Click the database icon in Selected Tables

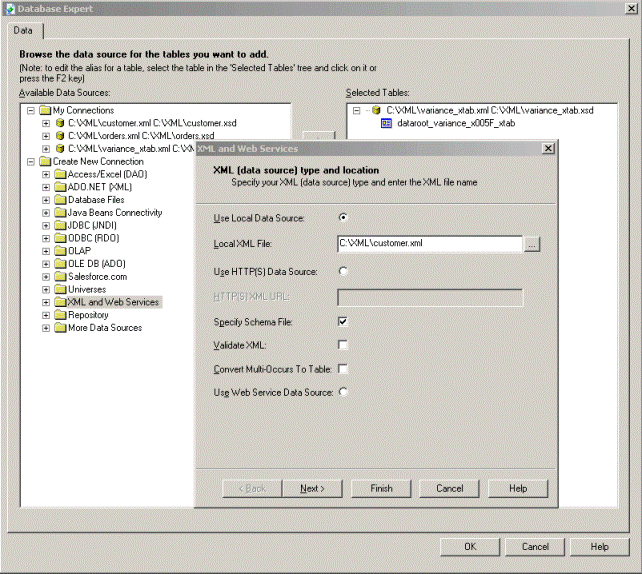[376, 111]
